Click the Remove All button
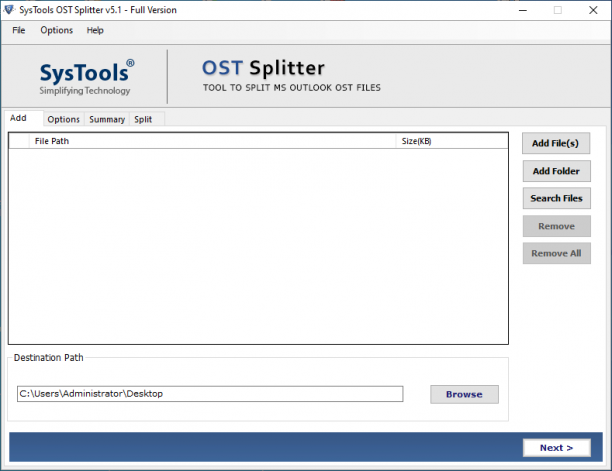 point(556,253)
